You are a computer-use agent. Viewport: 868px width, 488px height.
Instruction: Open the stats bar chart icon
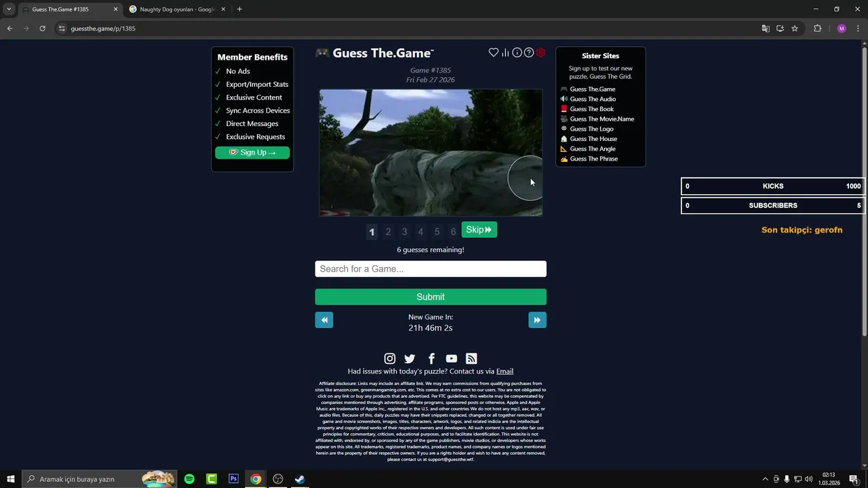click(505, 53)
